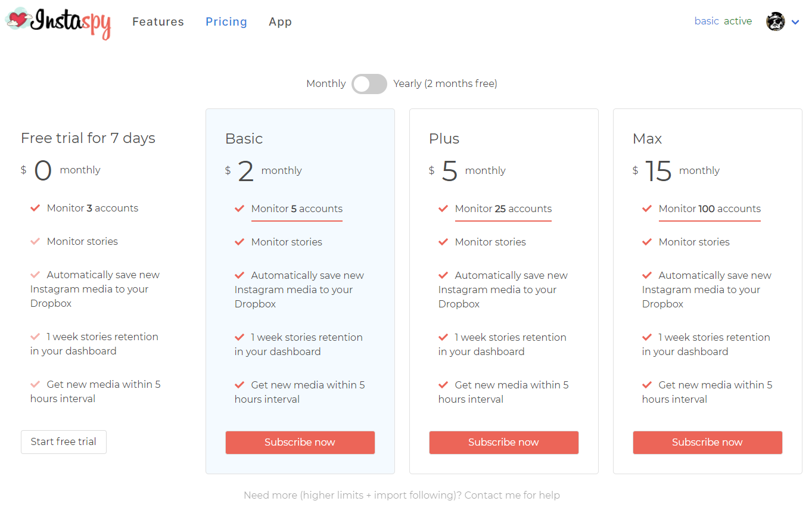Click the user profile avatar
Screen dimensions: 812x532
tap(775, 22)
